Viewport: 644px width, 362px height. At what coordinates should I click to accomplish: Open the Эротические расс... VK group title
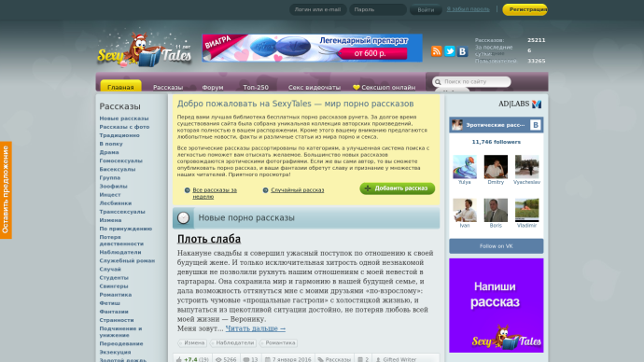[496, 125]
